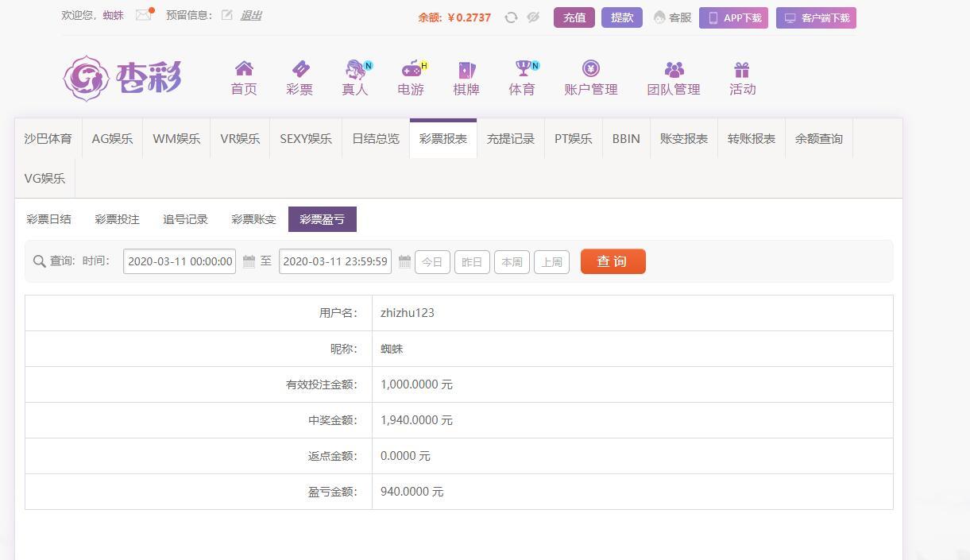The image size is (970, 560).
Task: Open 团队管理 team management icon
Action: point(674,69)
